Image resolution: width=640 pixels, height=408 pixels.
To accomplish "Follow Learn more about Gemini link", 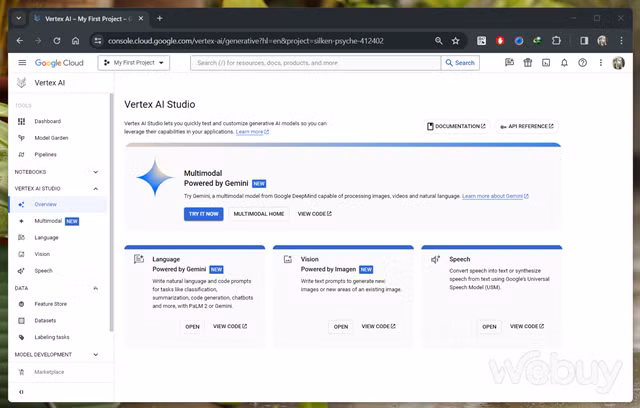I will click(x=495, y=196).
